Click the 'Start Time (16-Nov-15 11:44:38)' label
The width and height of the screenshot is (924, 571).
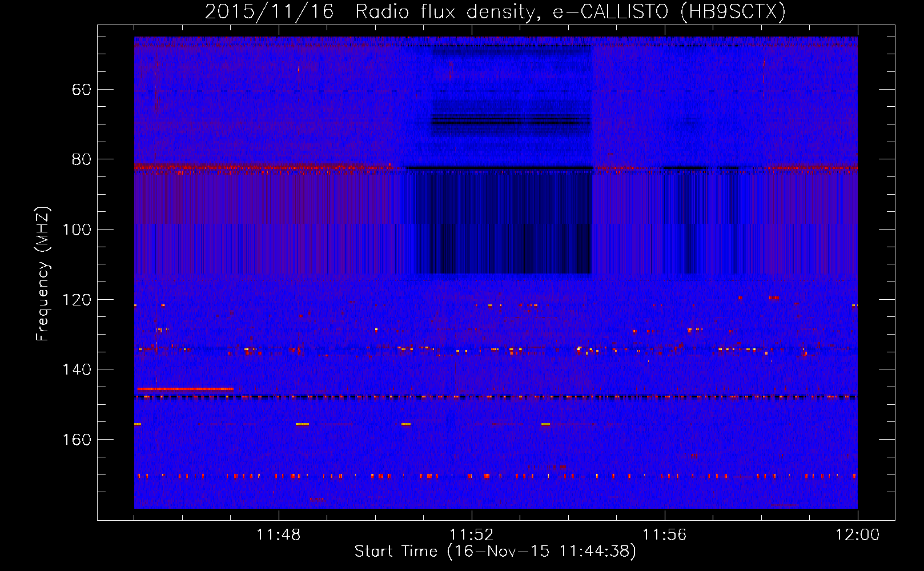[495, 552]
